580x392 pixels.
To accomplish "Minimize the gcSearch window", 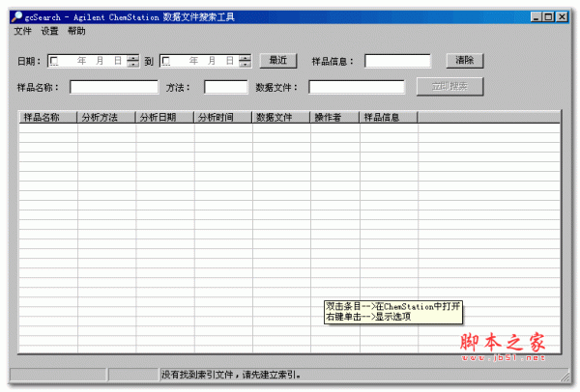I will [536, 16].
